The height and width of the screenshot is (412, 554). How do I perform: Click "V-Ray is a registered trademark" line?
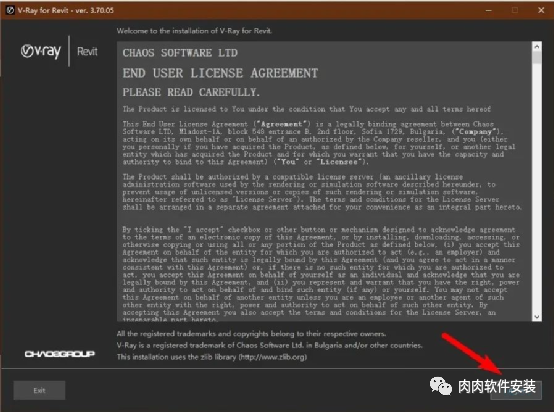270,345
